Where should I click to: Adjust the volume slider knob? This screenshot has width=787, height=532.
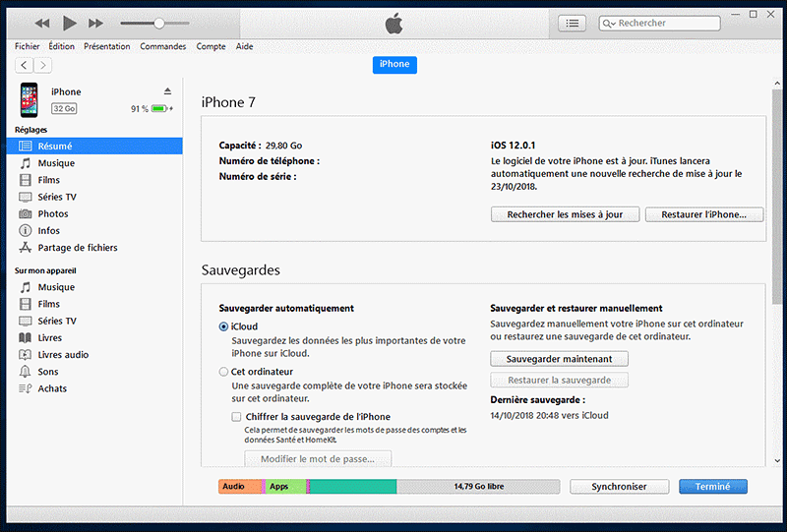pos(159,23)
